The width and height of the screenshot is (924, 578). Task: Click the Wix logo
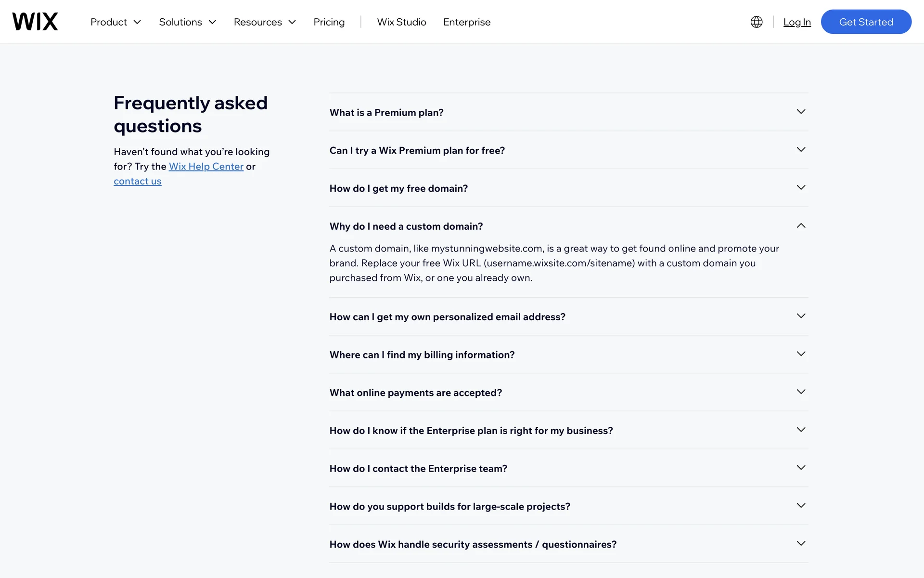(35, 22)
